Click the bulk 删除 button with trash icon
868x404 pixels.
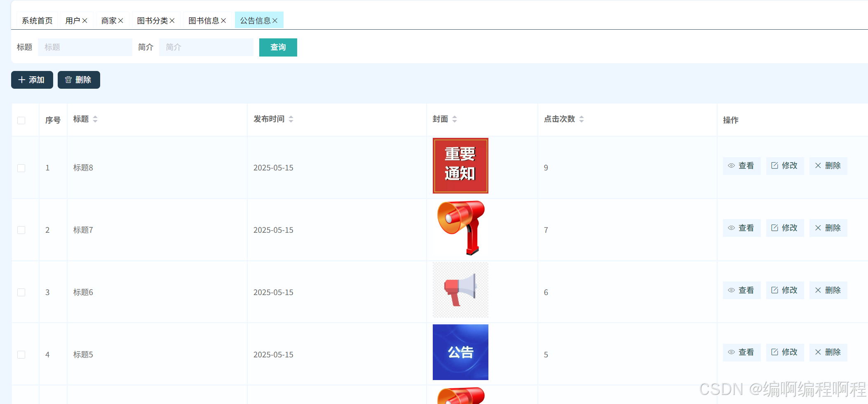point(79,80)
